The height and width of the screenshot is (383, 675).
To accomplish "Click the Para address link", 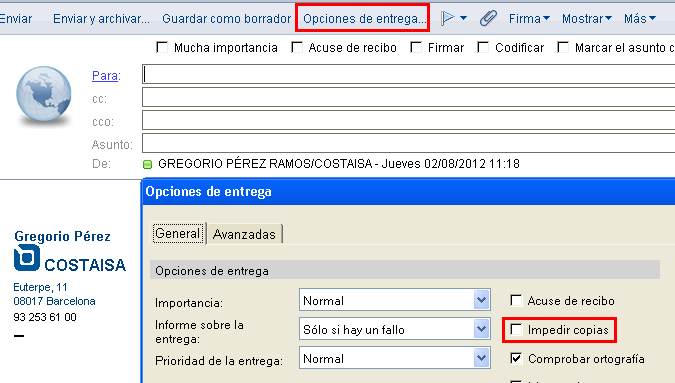I will 105,76.
